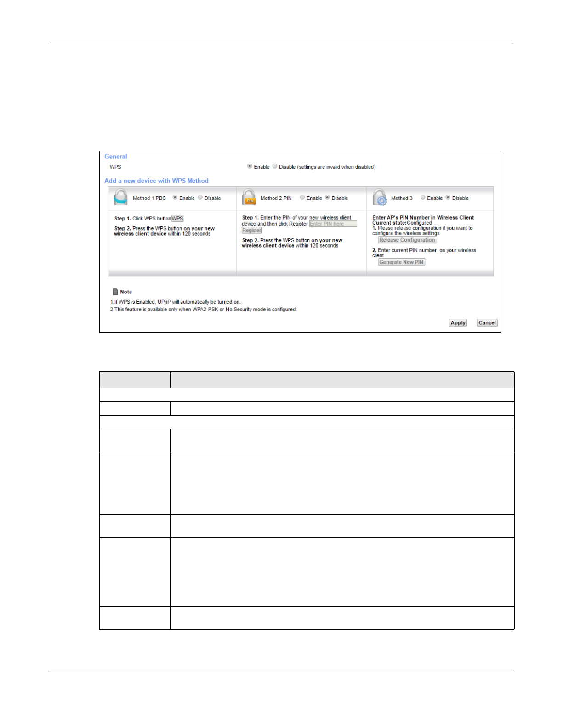This screenshot has height=728, width=563.
Task: Click the Note document icon
Action: 115,292
